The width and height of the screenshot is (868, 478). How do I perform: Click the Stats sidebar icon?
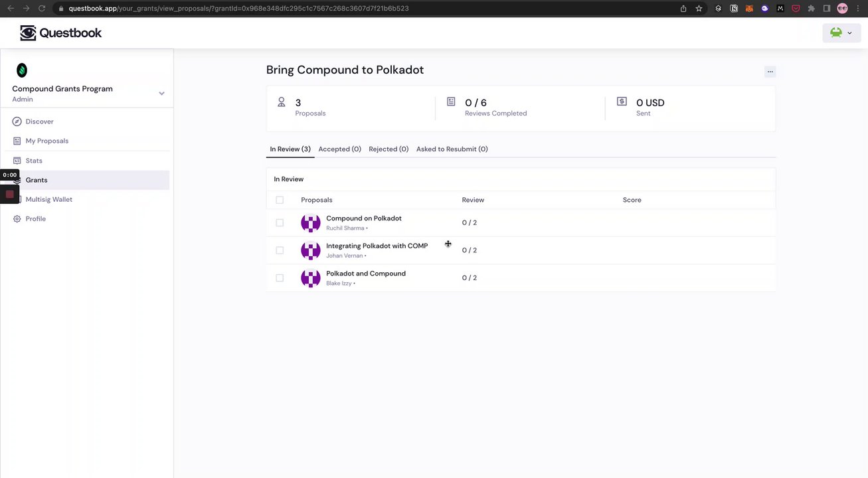pos(17,161)
